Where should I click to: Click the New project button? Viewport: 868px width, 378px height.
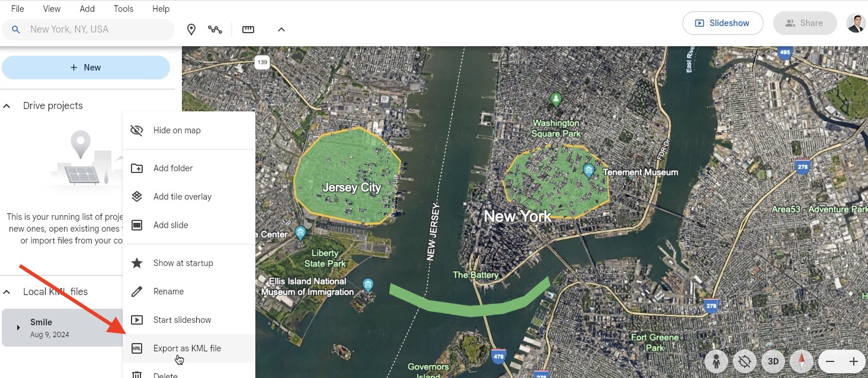tap(86, 68)
